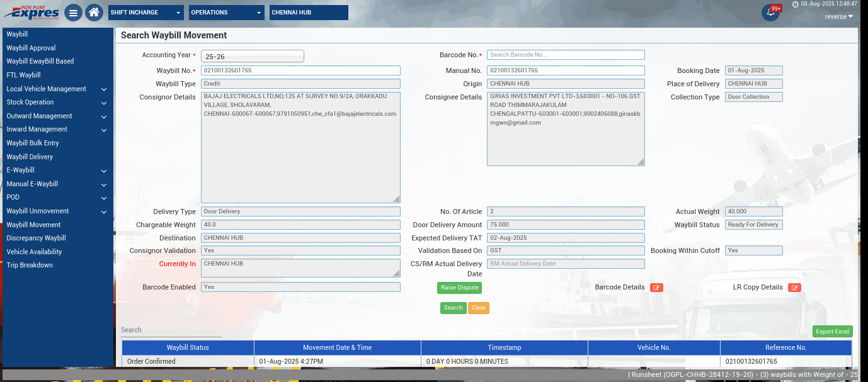Open the OPERATIONS module dropdown
The image size is (868, 382).
227,13
